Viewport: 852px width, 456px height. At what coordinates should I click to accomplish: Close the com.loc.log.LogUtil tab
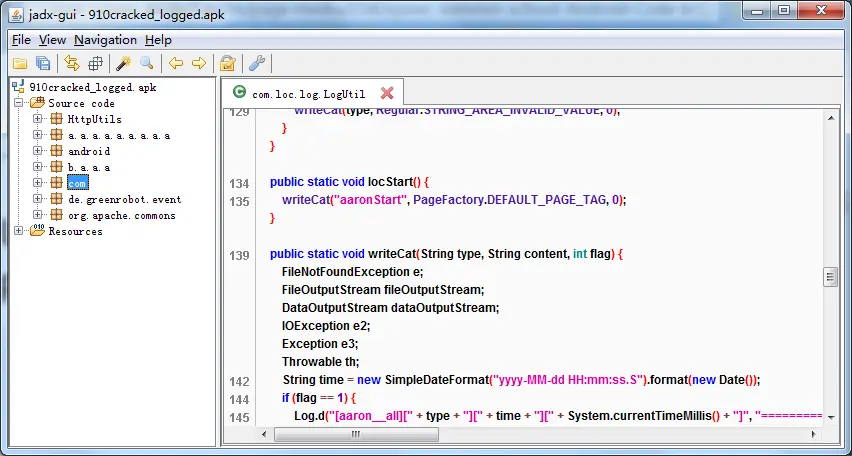(387, 93)
